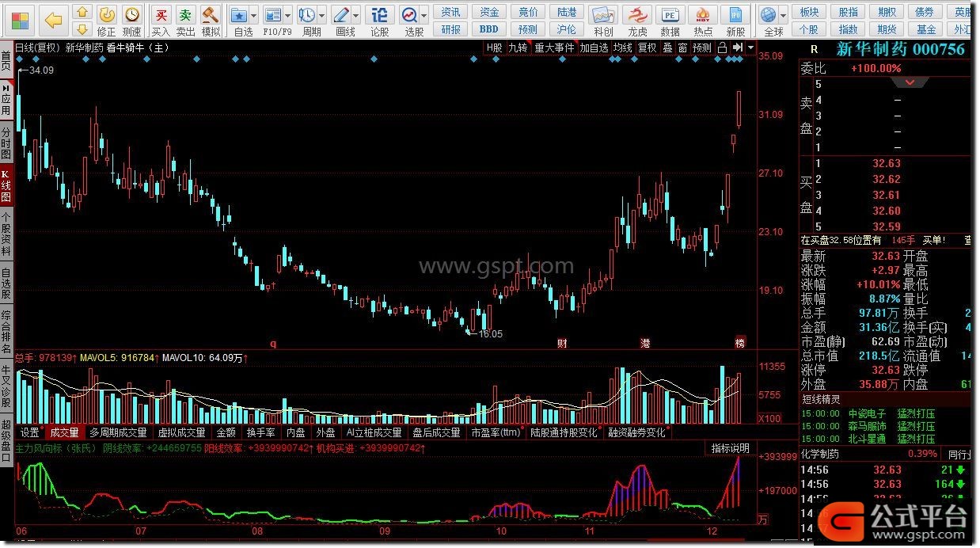Click the down arrow page button
This screenshot has height=548, width=980.
82,29
